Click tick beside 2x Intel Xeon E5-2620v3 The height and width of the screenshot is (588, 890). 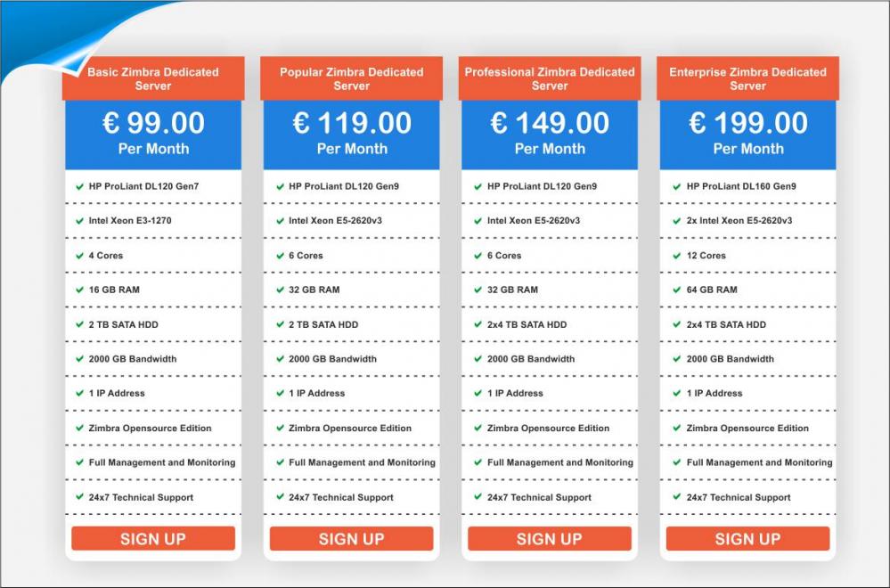pos(677,221)
